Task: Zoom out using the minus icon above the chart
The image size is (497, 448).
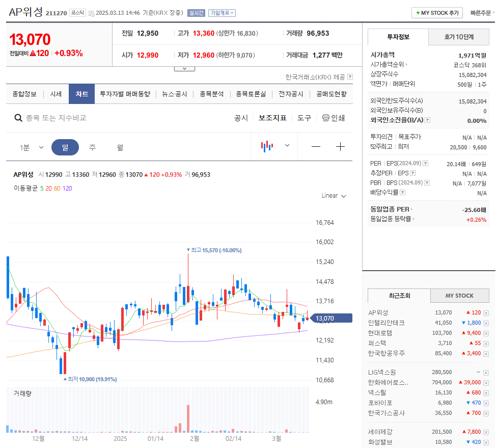Action: point(316,146)
